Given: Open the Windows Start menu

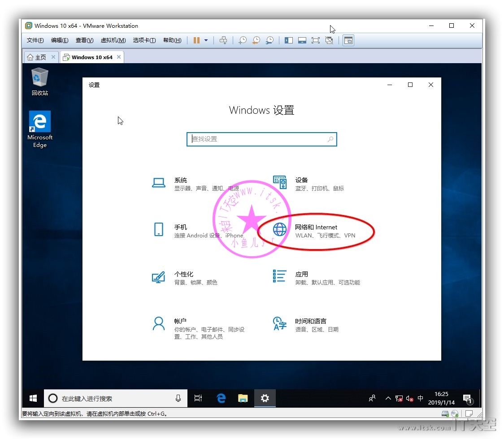Looking at the screenshot, I should [x=33, y=398].
